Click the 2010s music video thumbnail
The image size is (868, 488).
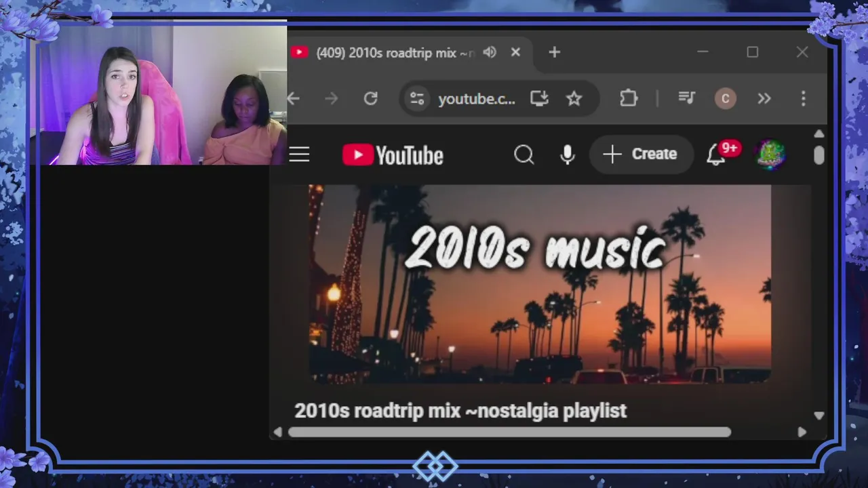[x=540, y=285]
